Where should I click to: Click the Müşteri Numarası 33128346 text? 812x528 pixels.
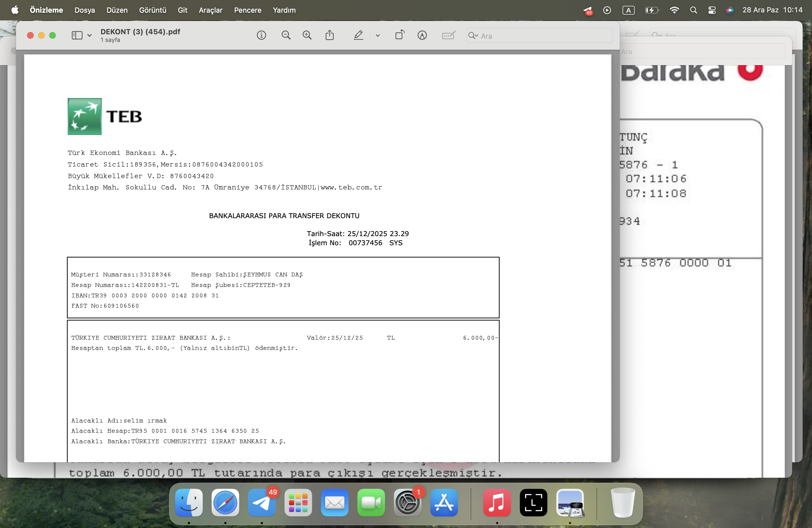pos(121,274)
